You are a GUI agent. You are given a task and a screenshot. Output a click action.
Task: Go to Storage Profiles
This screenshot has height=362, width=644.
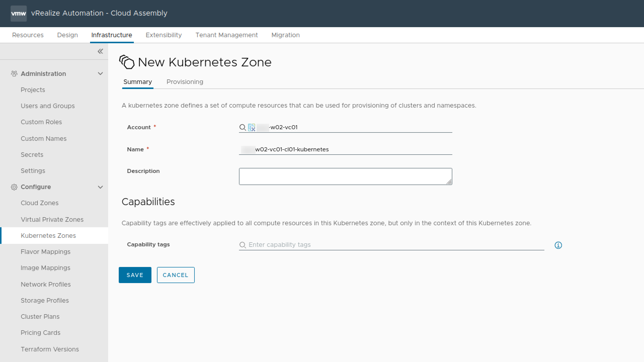[x=45, y=300]
